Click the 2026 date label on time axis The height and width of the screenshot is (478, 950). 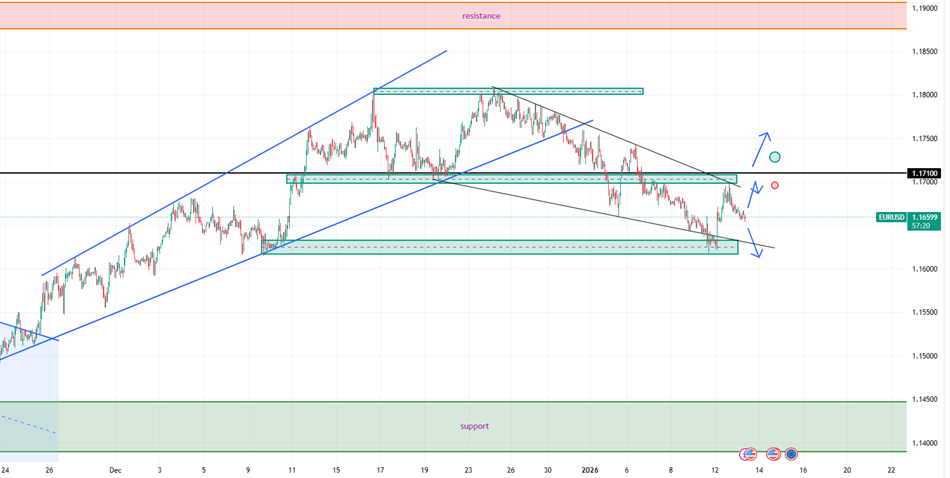coord(590,470)
